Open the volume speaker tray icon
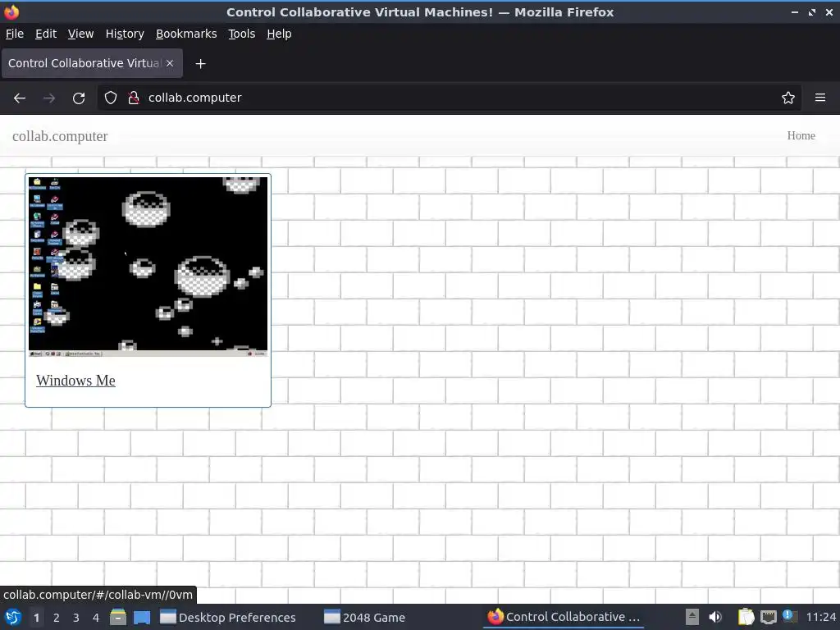Screen dimensions: 840x630 715,617
